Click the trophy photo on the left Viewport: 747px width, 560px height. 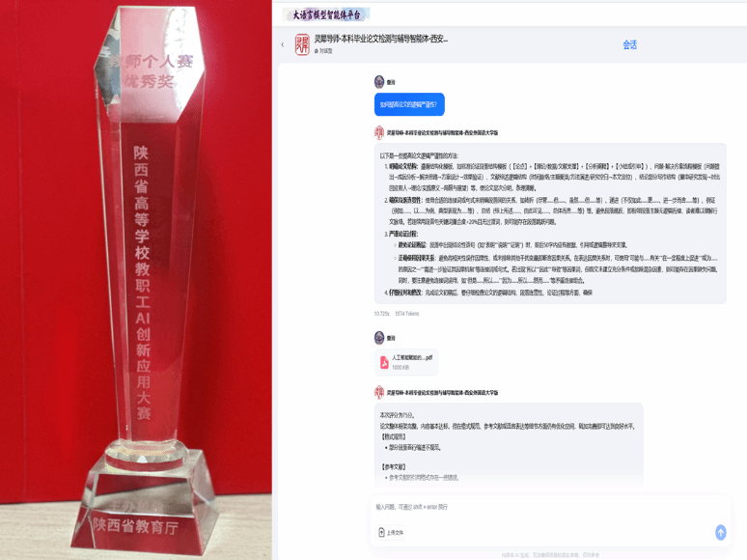tap(136, 280)
